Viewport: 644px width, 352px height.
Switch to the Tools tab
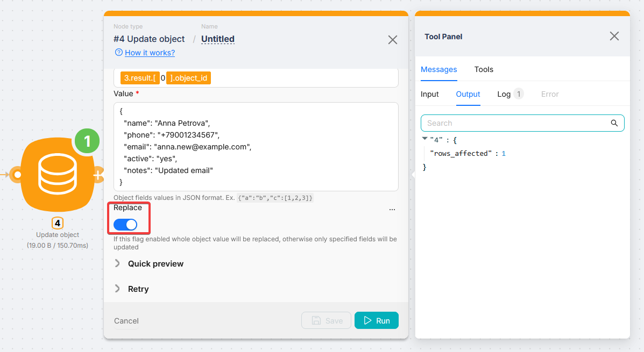pos(484,69)
